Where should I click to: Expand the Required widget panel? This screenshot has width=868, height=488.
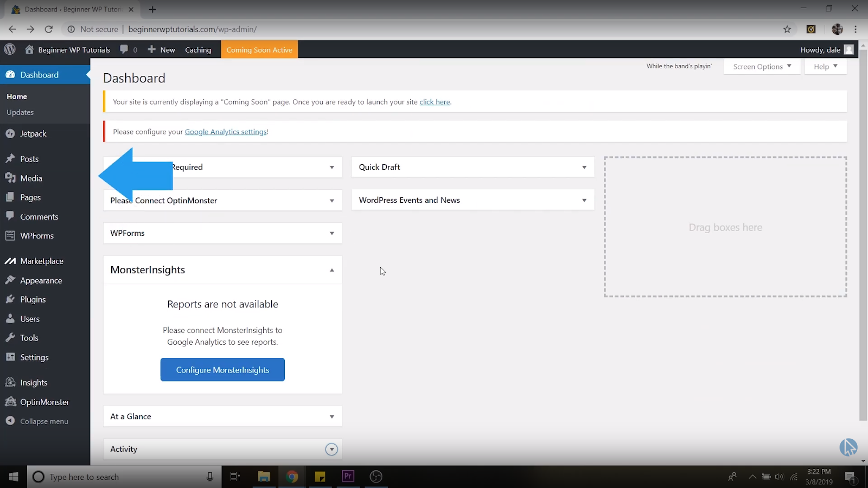pyautogui.click(x=332, y=167)
